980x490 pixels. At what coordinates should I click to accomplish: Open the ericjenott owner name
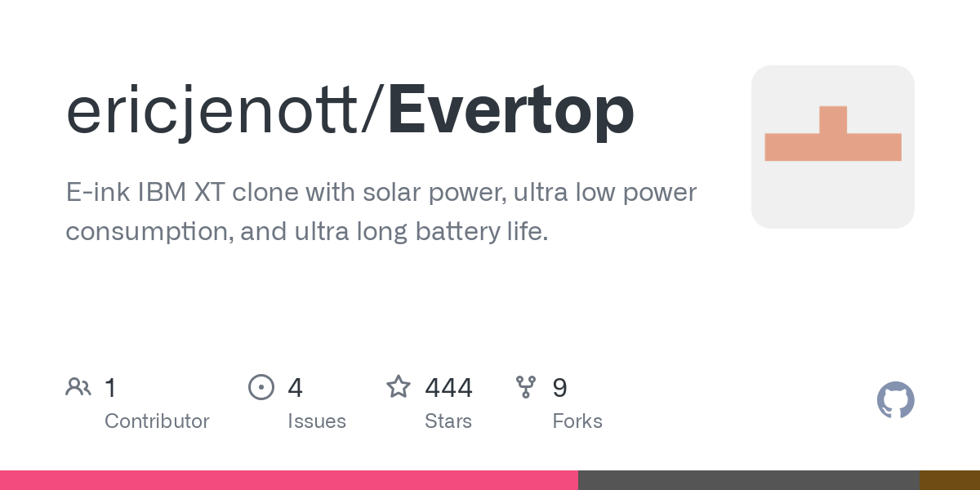click(218, 112)
